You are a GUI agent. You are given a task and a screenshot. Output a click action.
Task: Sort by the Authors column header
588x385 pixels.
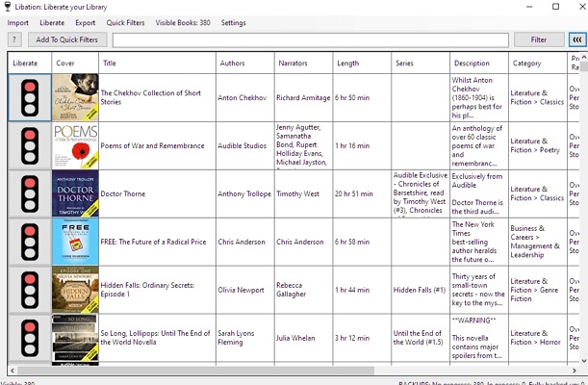tap(244, 63)
